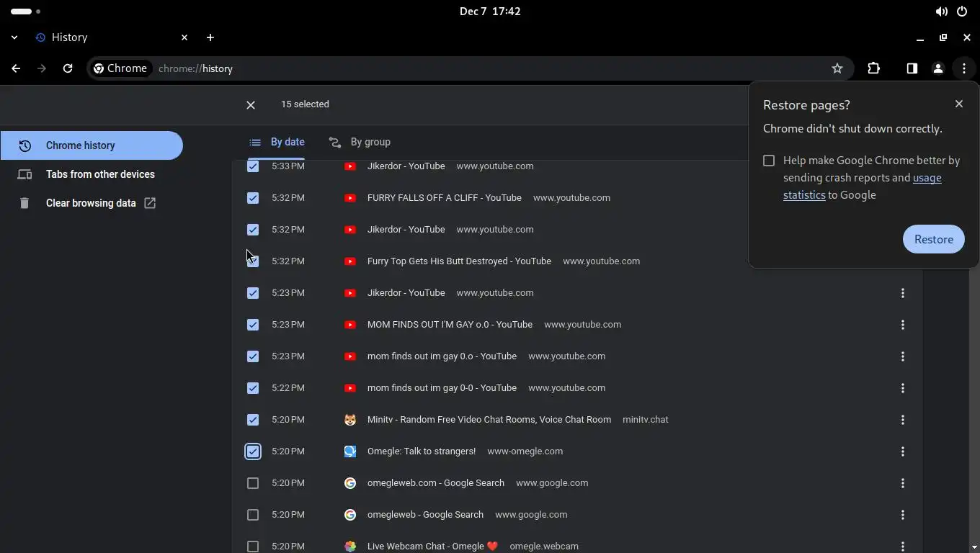Check the crash reports checkbox
This screenshot has width=980, height=553.
(769, 161)
